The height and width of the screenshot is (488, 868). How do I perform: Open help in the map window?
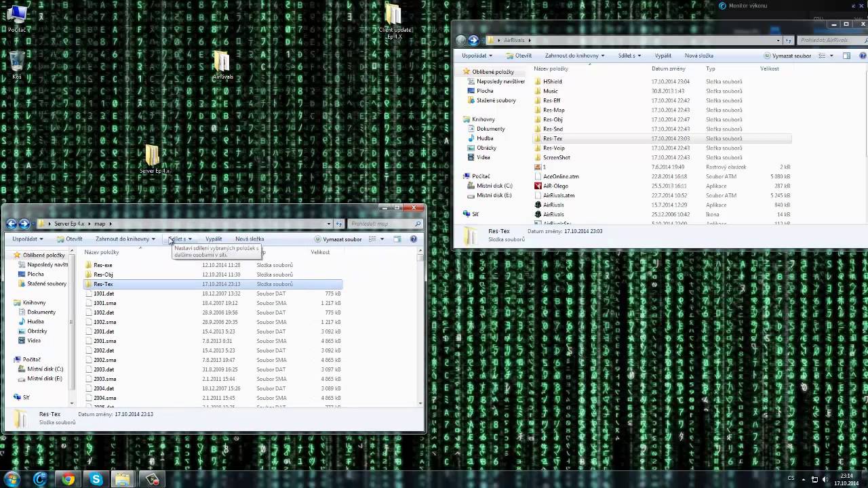coord(414,239)
